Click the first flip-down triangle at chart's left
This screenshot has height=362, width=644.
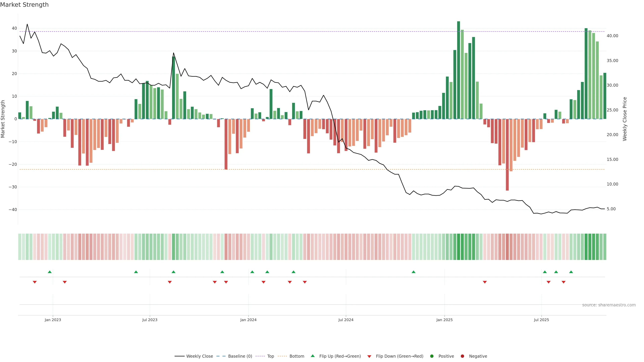coord(35,282)
